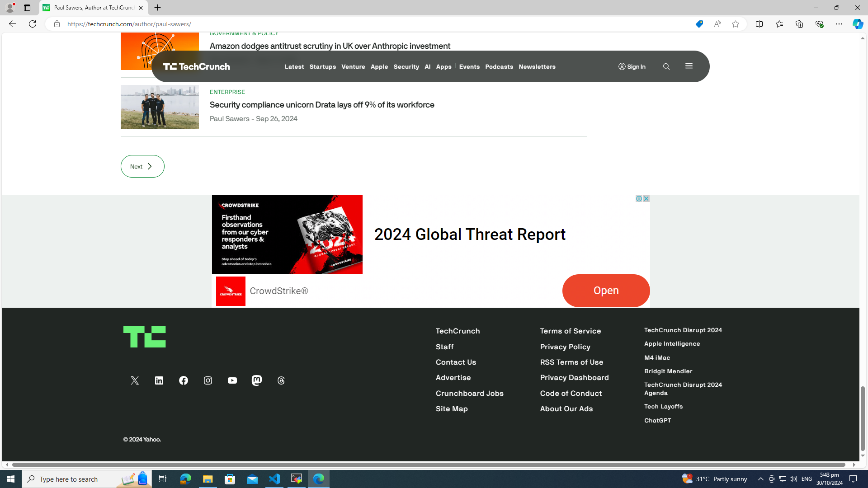
Task: Open Newsletters in navigation bar
Action: [x=537, y=67]
